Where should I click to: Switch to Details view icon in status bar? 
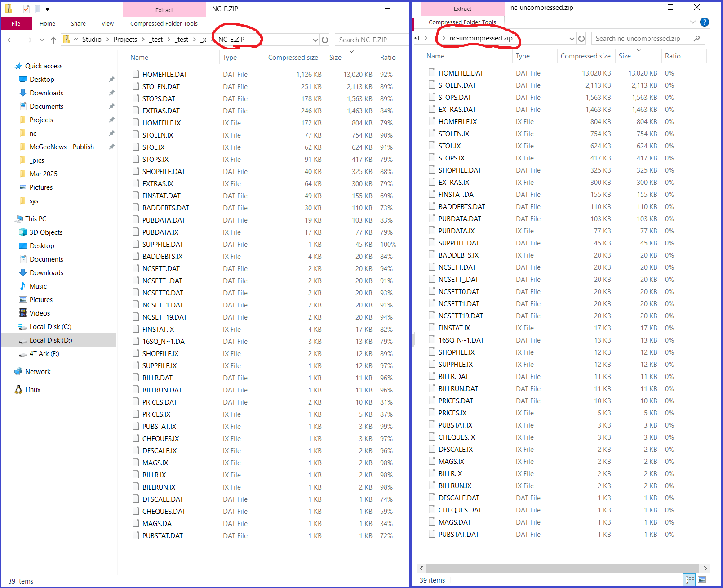[689, 580]
